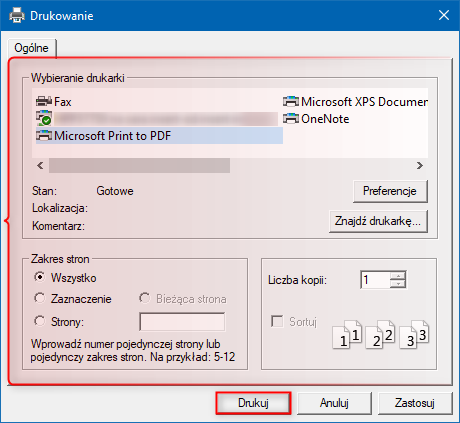Click the right arrow of printer list scrollbar
Image resolution: width=460 pixels, height=423 pixels.
[x=420, y=165]
